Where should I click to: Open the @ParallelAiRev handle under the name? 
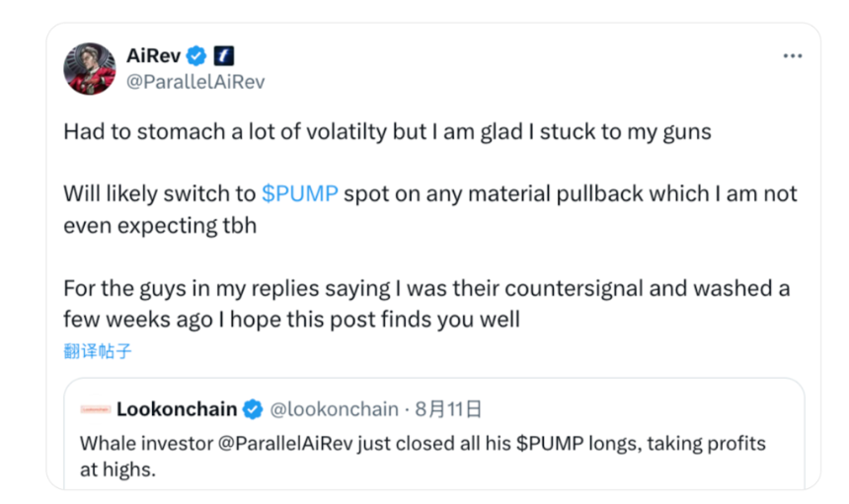click(194, 81)
